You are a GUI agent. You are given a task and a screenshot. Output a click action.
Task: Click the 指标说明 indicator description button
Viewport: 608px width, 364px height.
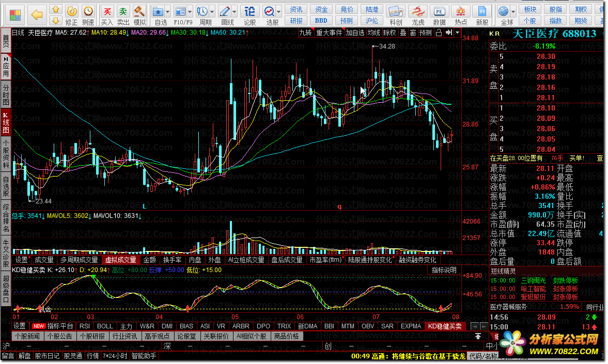pos(444,270)
